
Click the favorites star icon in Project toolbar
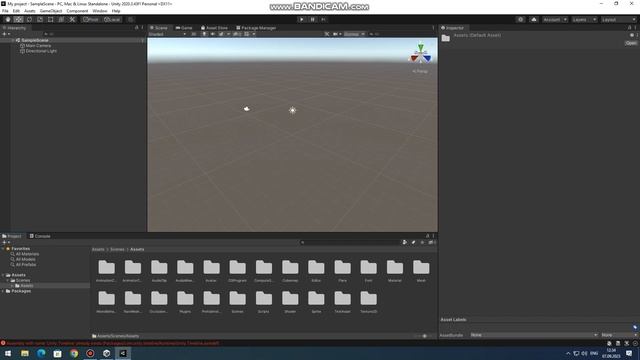click(x=422, y=242)
